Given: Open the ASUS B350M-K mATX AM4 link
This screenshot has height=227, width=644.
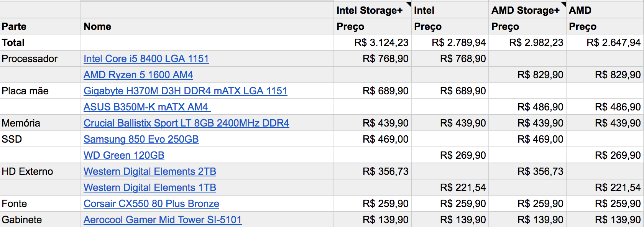Looking at the screenshot, I should point(147,107).
